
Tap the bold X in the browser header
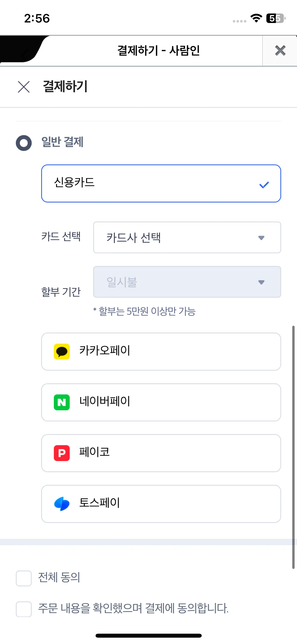point(280,50)
